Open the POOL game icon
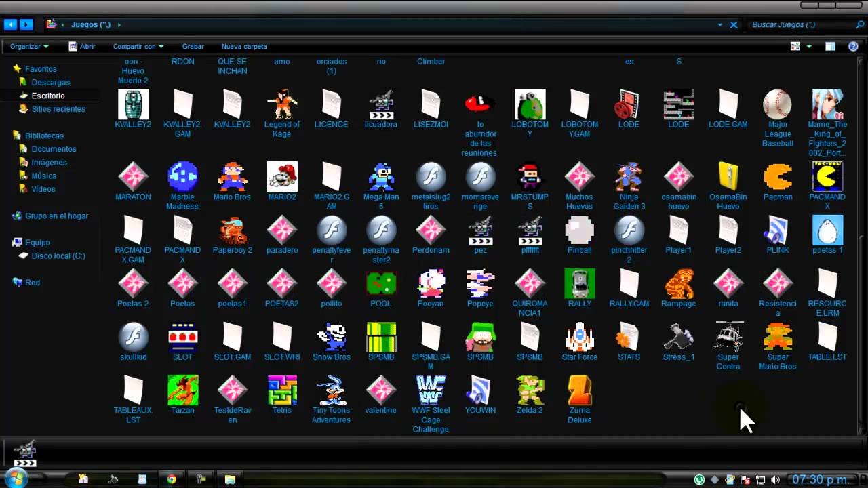 pos(381,283)
